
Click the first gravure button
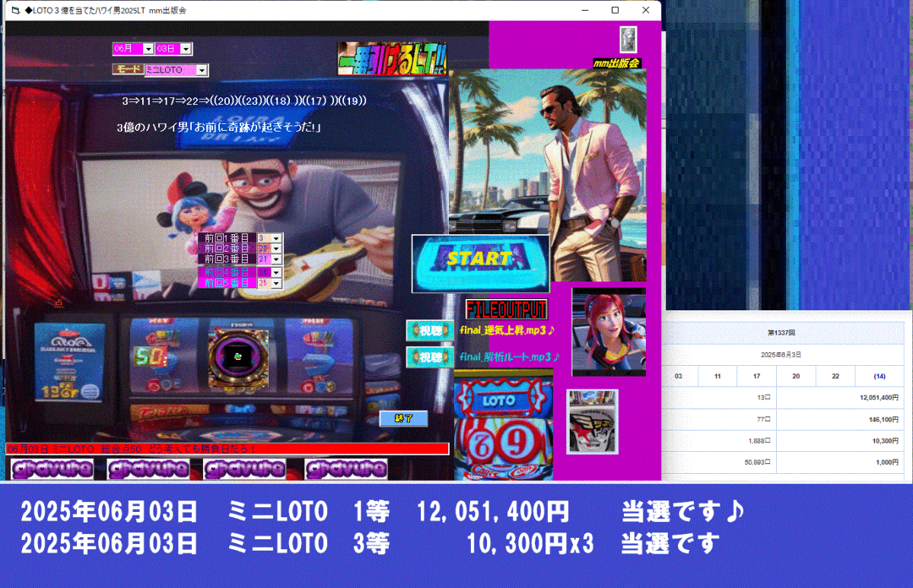(52, 469)
